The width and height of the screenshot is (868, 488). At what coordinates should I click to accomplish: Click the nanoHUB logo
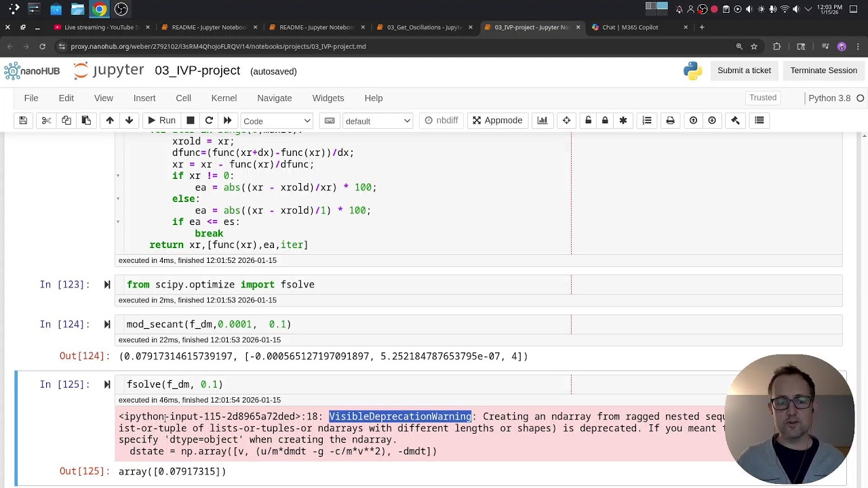pos(32,70)
